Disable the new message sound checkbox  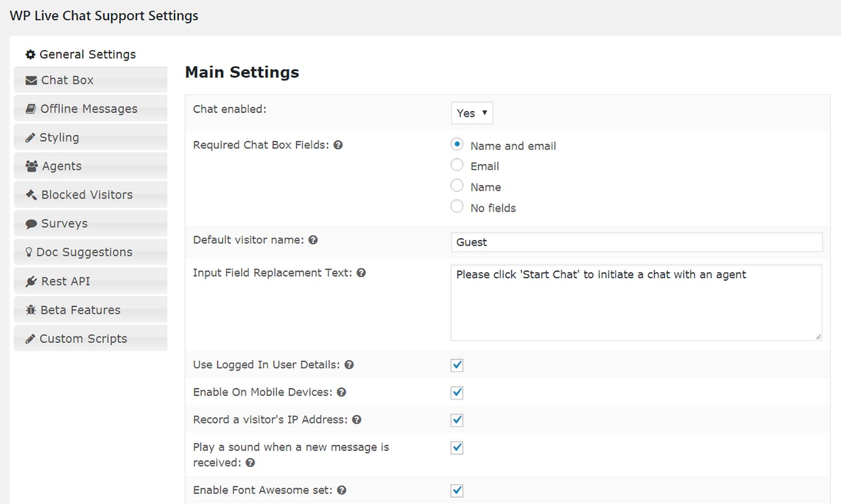click(x=457, y=448)
